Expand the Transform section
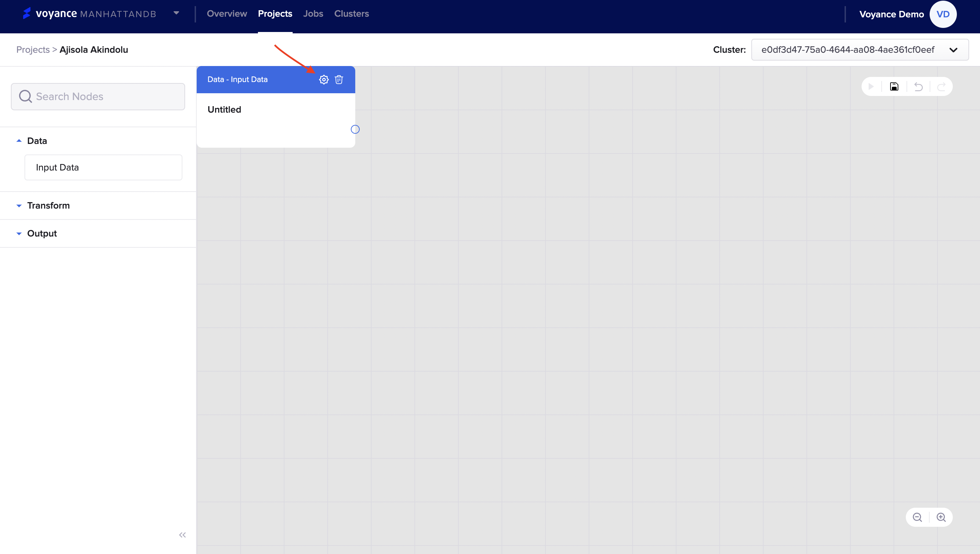The height and width of the screenshot is (554, 980). point(19,206)
